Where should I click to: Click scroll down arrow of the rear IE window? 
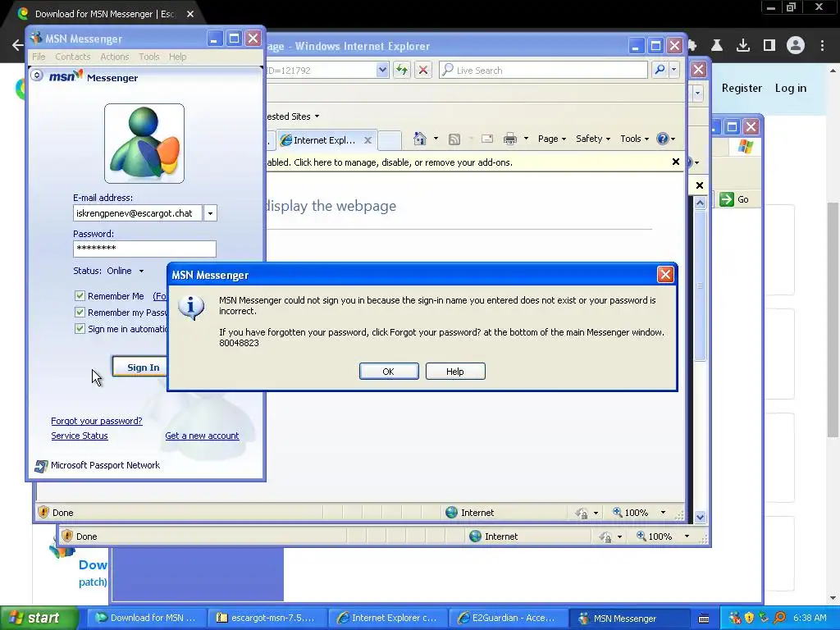[x=700, y=517]
